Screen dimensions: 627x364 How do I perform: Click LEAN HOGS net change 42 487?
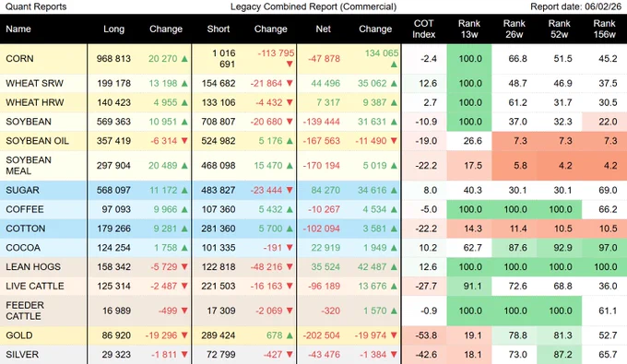(373, 267)
